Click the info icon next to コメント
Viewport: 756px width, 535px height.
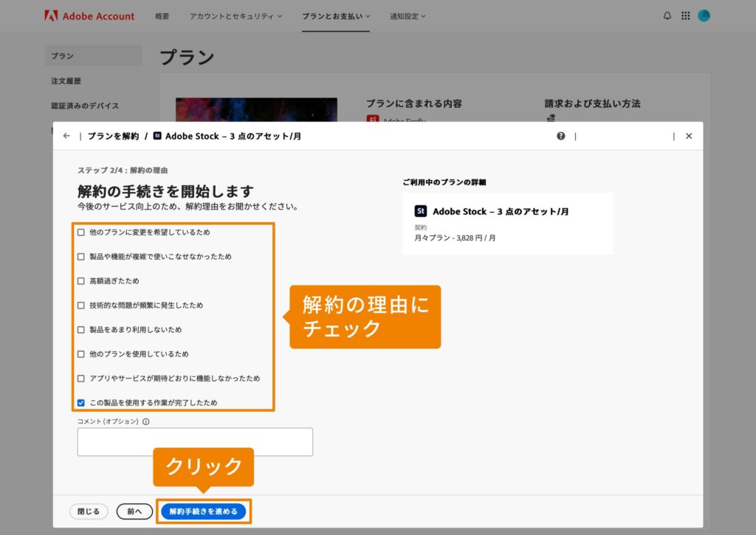tap(146, 422)
